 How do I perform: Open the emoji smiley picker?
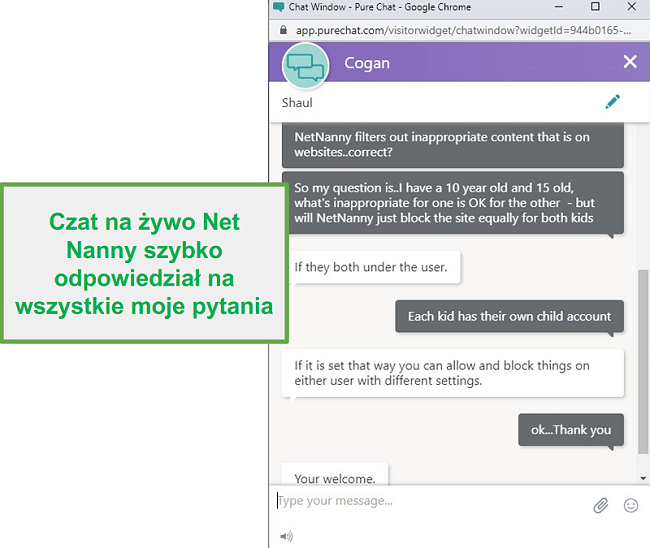(x=631, y=505)
